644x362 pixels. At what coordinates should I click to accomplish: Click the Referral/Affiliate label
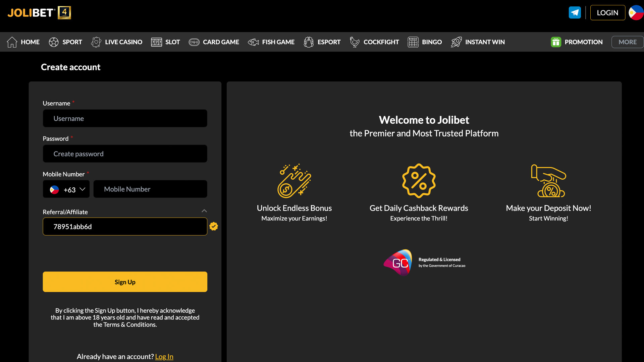pos(65,212)
